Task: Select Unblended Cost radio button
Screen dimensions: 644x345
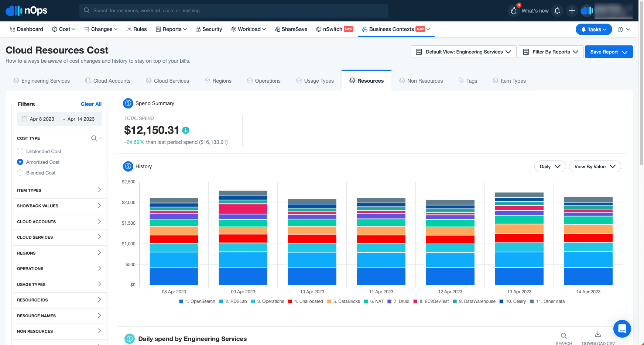Action: [x=20, y=151]
